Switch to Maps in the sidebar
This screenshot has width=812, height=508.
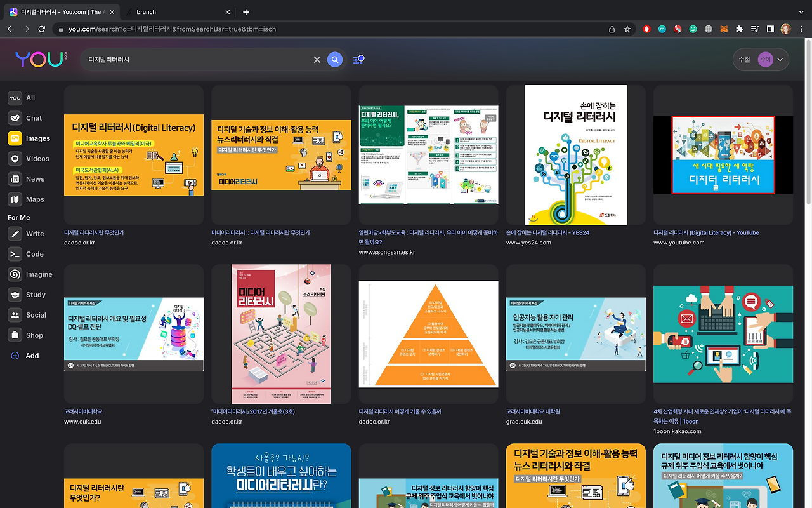pyautogui.click(x=27, y=199)
